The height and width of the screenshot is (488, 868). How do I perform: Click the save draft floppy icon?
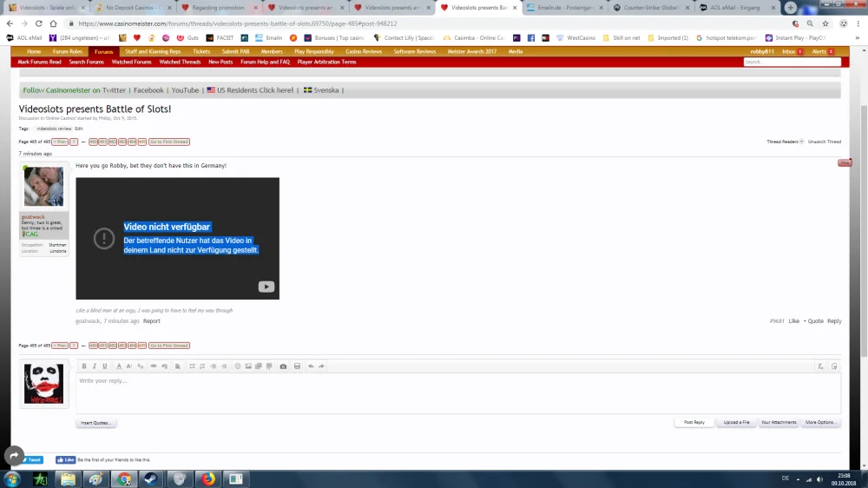[x=297, y=366]
